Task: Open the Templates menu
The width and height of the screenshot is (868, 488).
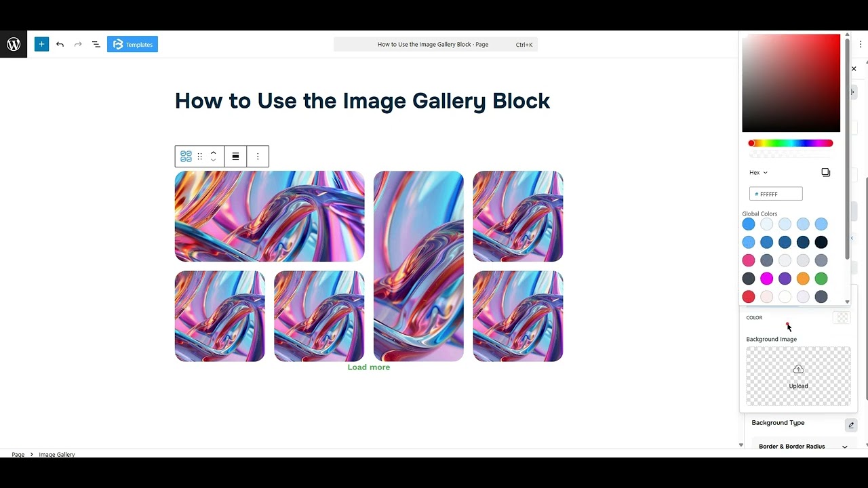Action: pos(132,44)
